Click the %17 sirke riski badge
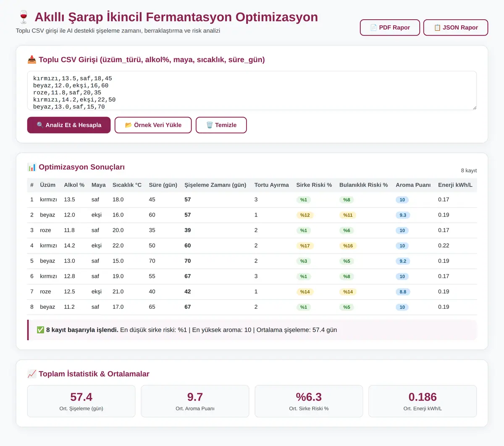The width and height of the screenshot is (504, 446). coord(305,246)
